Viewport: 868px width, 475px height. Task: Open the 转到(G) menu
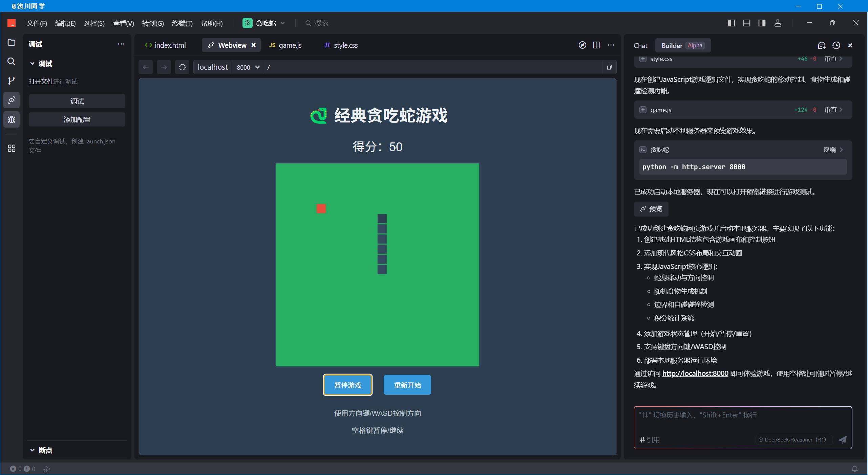153,23
